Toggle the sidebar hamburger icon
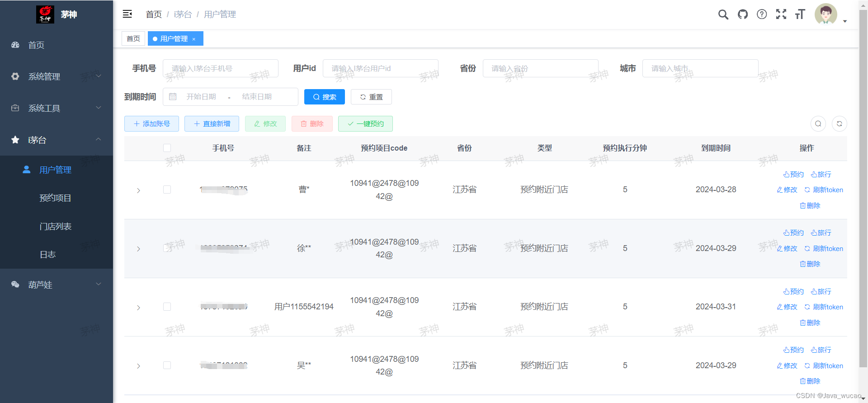The height and width of the screenshot is (403, 868). coord(127,14)
